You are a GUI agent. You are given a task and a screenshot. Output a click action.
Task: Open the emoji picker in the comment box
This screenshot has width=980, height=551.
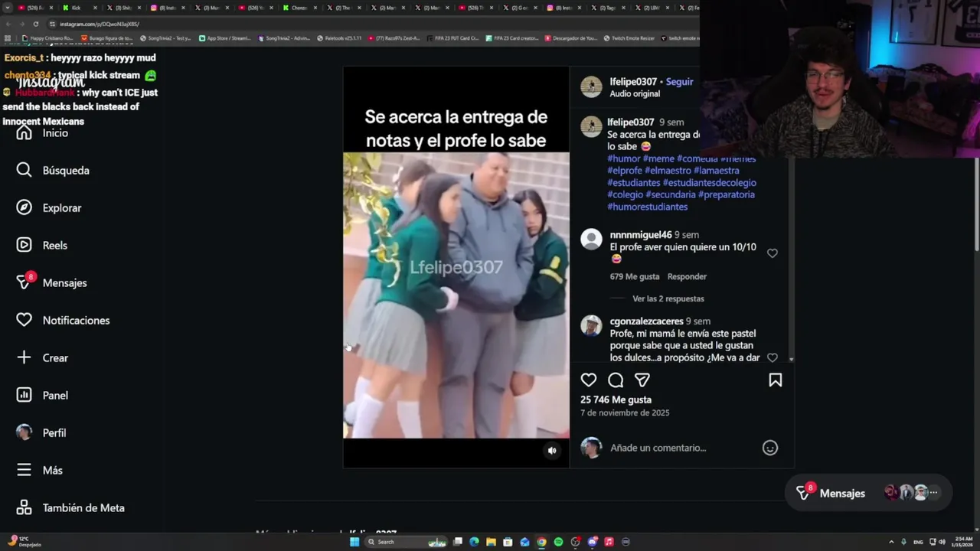(770, 448)
